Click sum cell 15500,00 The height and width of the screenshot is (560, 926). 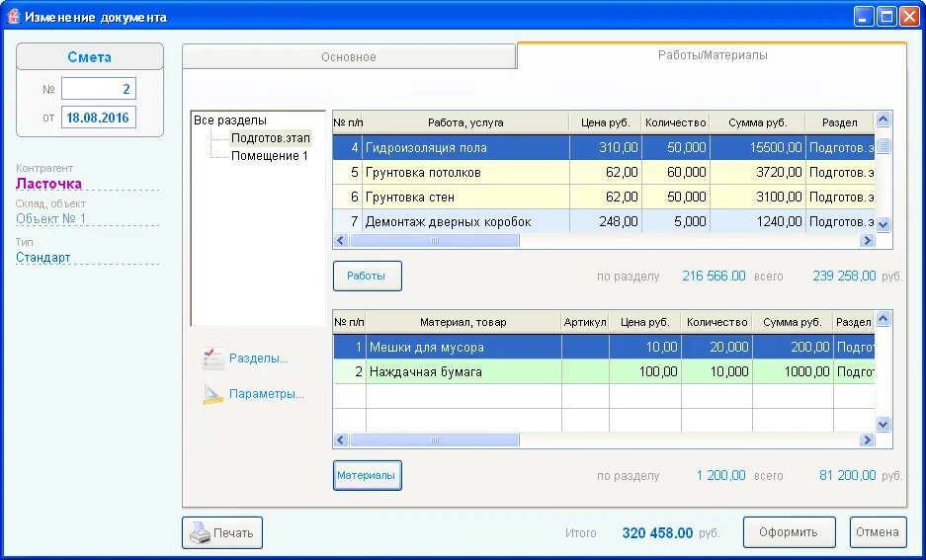point(758,147)
